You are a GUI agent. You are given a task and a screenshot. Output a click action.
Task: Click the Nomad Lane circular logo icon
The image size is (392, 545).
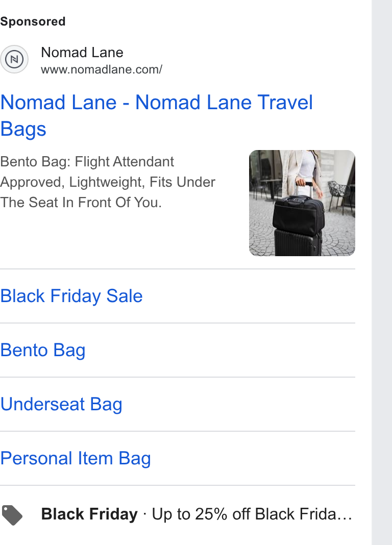[14, 59]
